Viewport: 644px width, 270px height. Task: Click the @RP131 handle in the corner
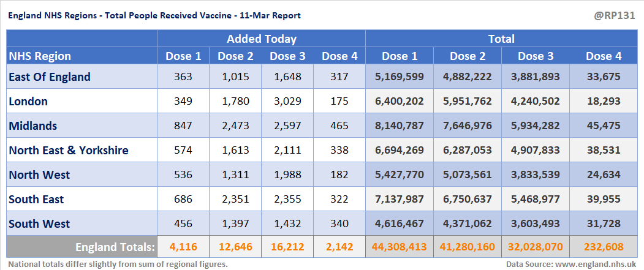point(616,15)
